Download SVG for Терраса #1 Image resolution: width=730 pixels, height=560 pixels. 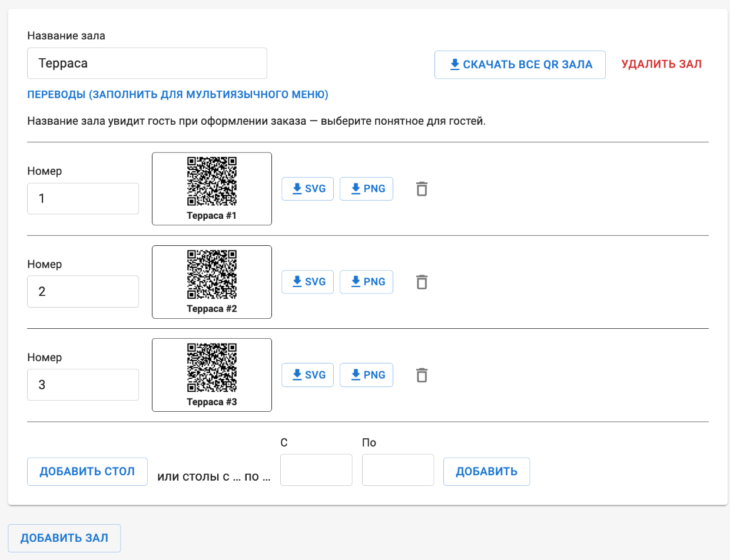[x=308, y=189]
